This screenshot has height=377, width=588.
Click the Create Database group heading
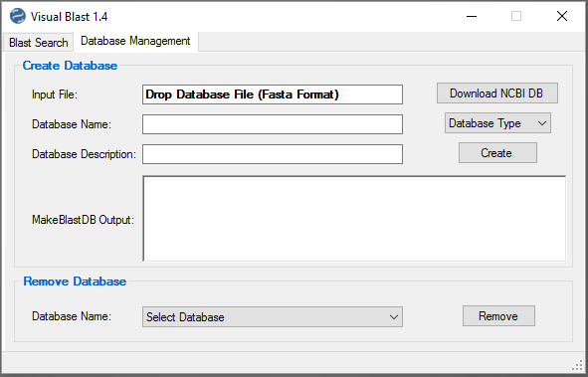pos(70,66)
